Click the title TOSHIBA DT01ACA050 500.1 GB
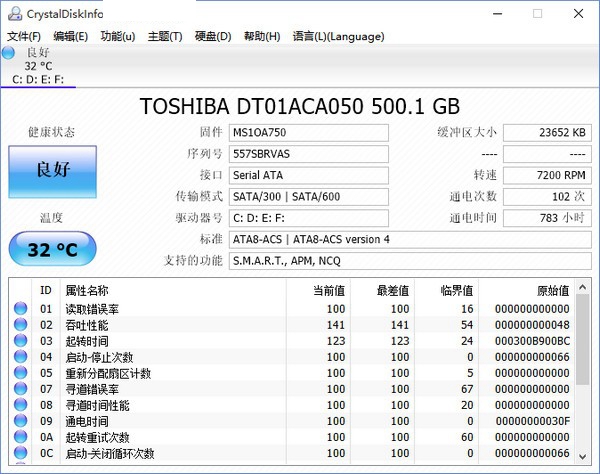The width and height of the screenshot is (600, 474). coord(300,106)
